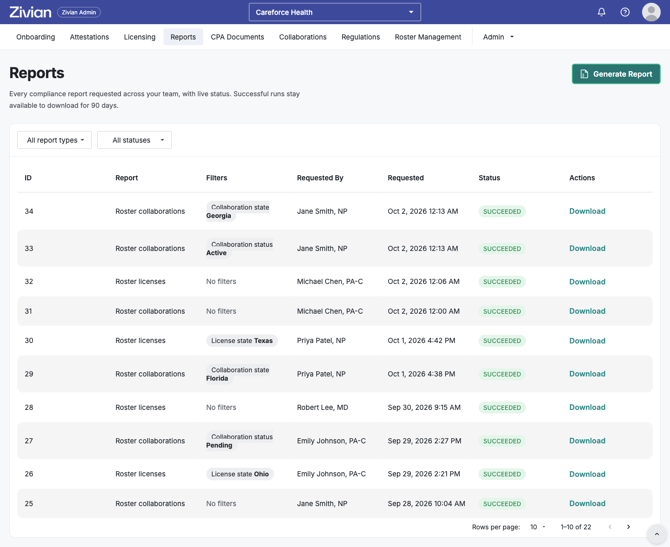Image resolution: width=670 pixels, height=547 pixels.
Task: Click the Zivian Admin badge
Action: point(79,12)
